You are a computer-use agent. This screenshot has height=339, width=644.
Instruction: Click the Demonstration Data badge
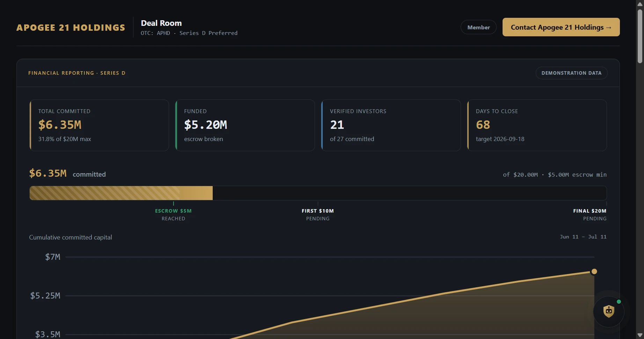pos(571,73)
